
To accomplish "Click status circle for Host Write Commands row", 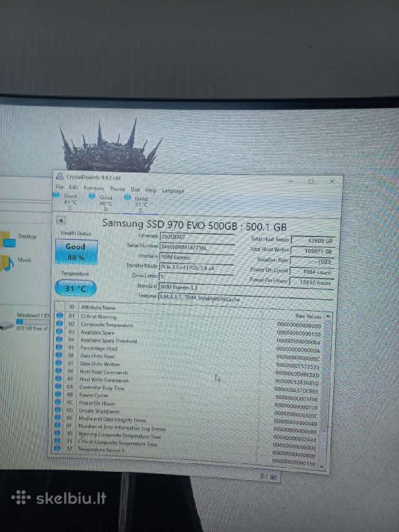I will click(x=59, y=378).
